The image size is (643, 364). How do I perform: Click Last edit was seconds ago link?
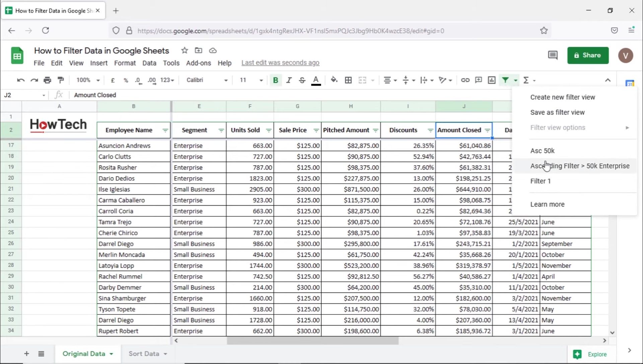point(280,63)
